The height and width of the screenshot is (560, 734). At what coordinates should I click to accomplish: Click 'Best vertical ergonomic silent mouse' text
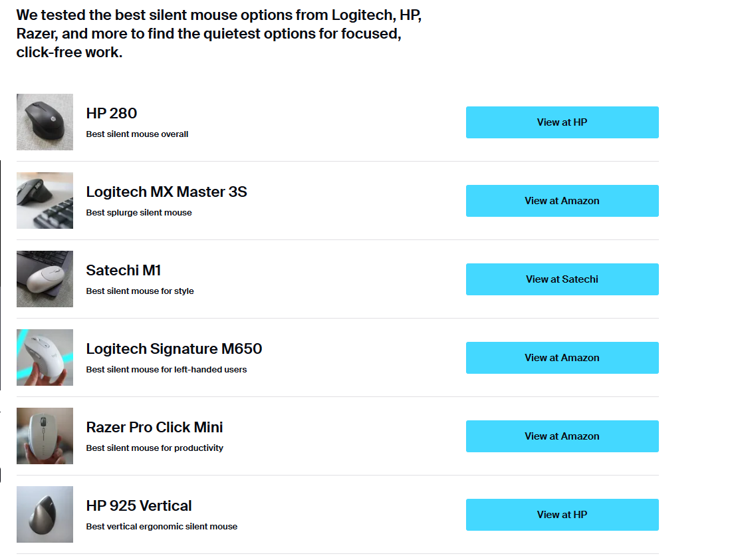point(162,527)
